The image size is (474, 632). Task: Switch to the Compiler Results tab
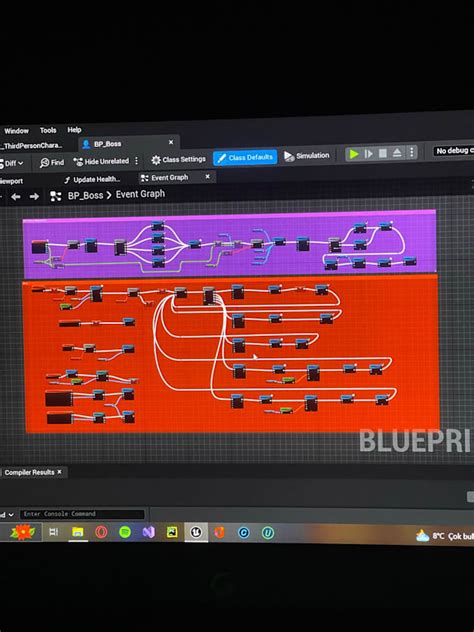[x=29, y=472]
